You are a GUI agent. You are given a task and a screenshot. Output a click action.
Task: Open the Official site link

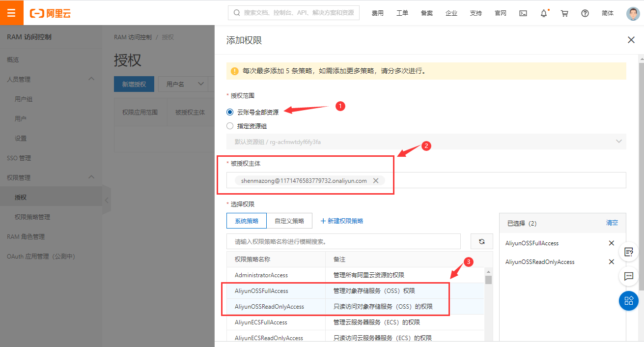click(x=501, y=13)
